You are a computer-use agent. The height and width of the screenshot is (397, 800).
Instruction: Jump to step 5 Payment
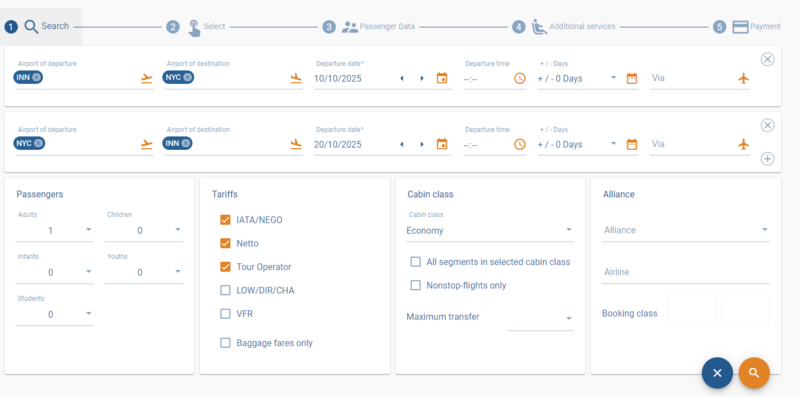pos(747,27)
